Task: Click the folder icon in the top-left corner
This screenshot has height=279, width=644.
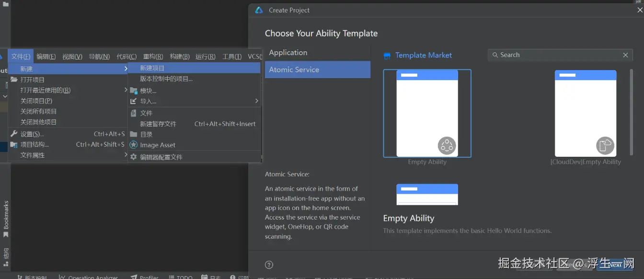Action: pos(6,4)
